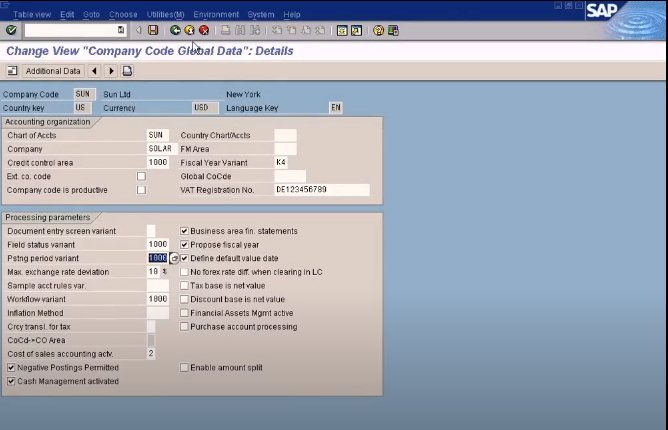Viewport: 668px width, 430px height.
Task: Open the Edit menu
Action: pos(67,14)
